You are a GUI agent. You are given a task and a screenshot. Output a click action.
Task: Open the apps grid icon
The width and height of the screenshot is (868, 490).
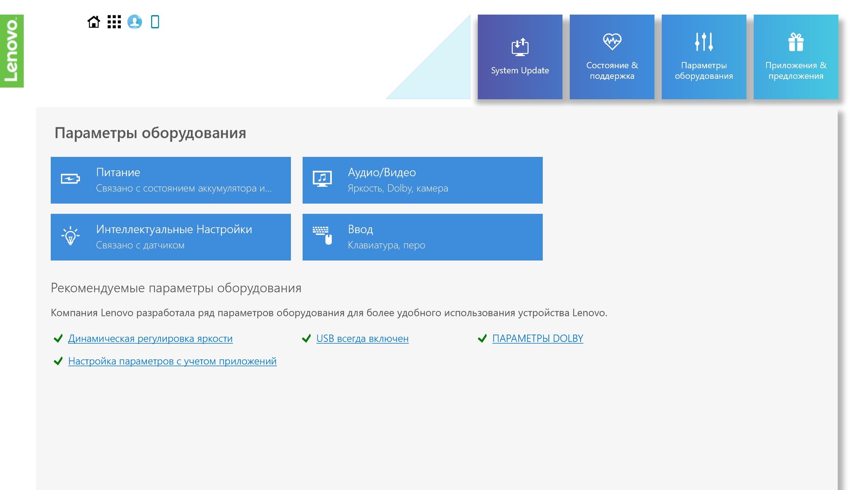[x=114, y=22]
